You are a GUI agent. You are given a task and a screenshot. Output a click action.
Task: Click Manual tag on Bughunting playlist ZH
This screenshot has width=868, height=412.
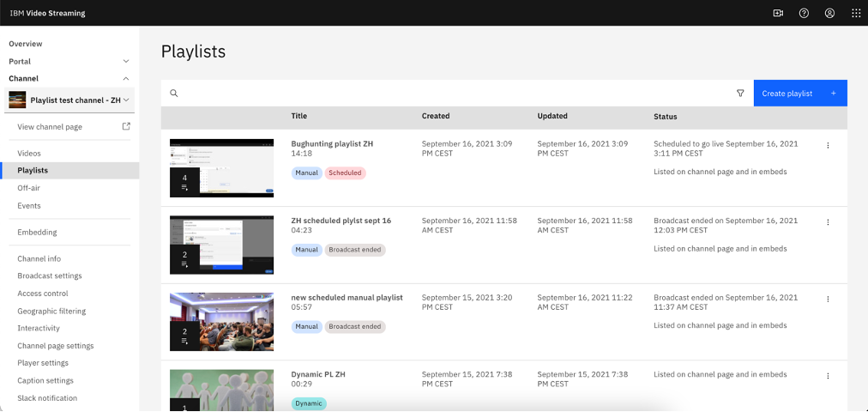pos(307,173)
